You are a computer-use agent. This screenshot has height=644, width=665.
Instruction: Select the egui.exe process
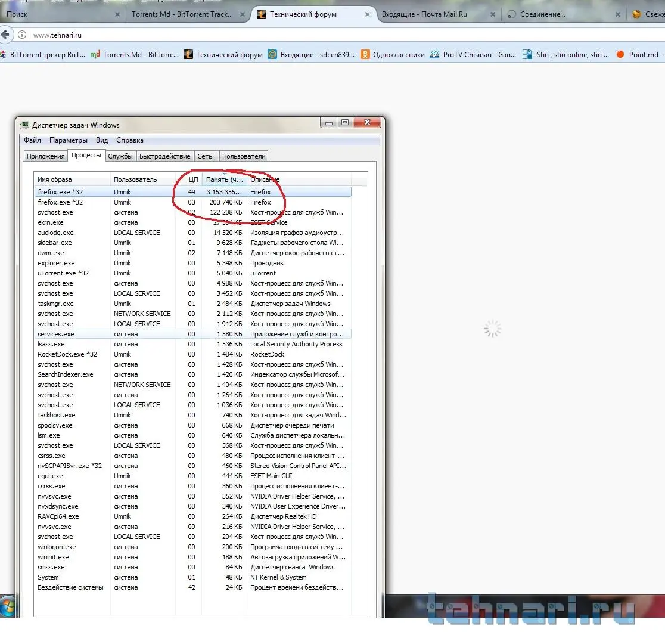[193, 476]
